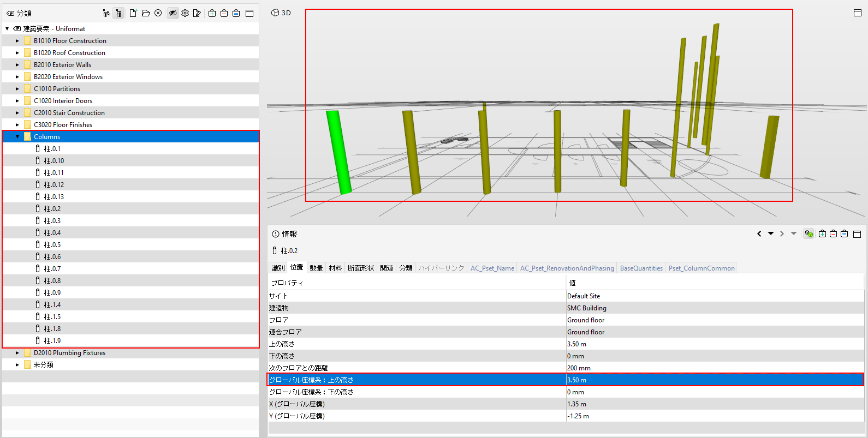Expand the B1010 Floor Construction folder
The image size is (868, 438).
tap(17, 41)
